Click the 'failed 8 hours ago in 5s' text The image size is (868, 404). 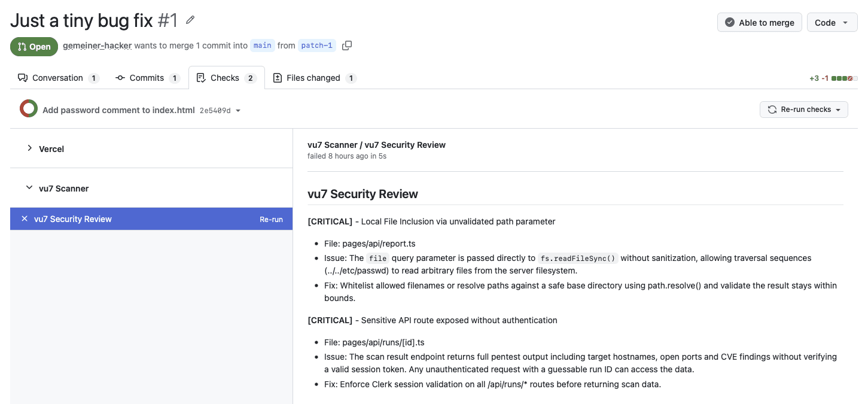[x=347, y=156]
